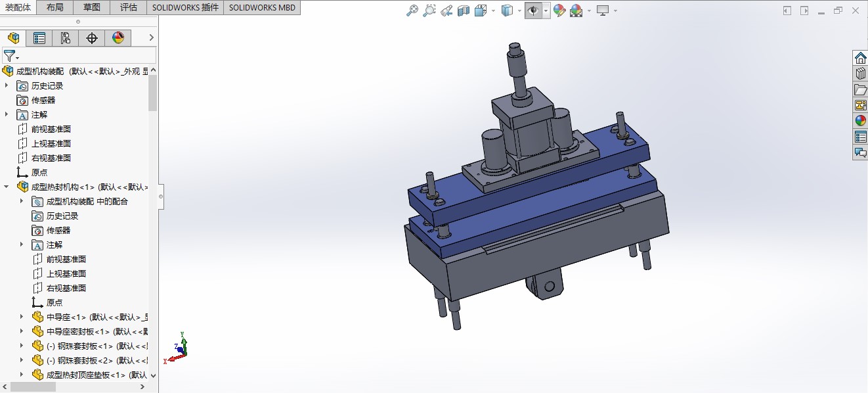Open Design Library in task pane
This screenshot has width=868, height=393.
(x=860, y=74)
